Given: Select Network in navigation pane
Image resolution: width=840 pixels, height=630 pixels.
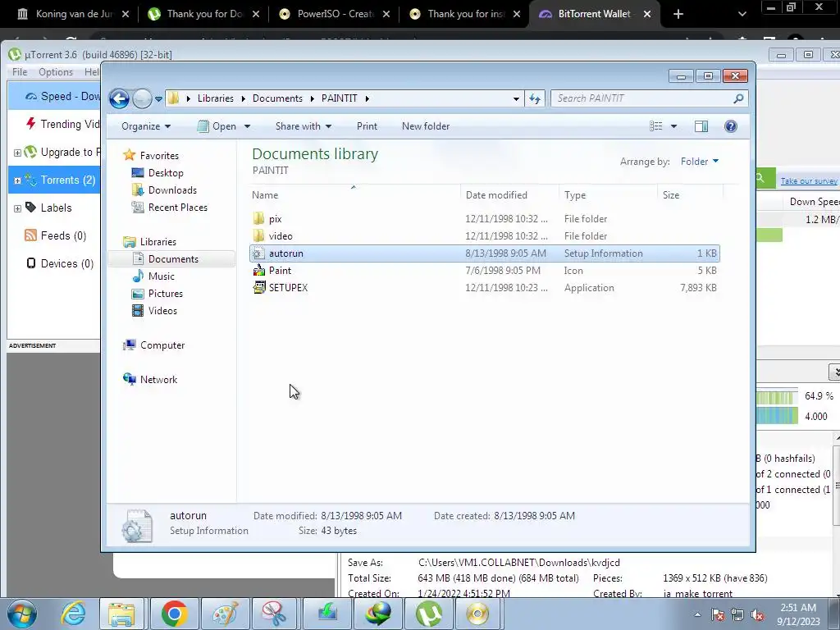Looking at the screenshot, I should pyautogui.click(x=158, y=380).
